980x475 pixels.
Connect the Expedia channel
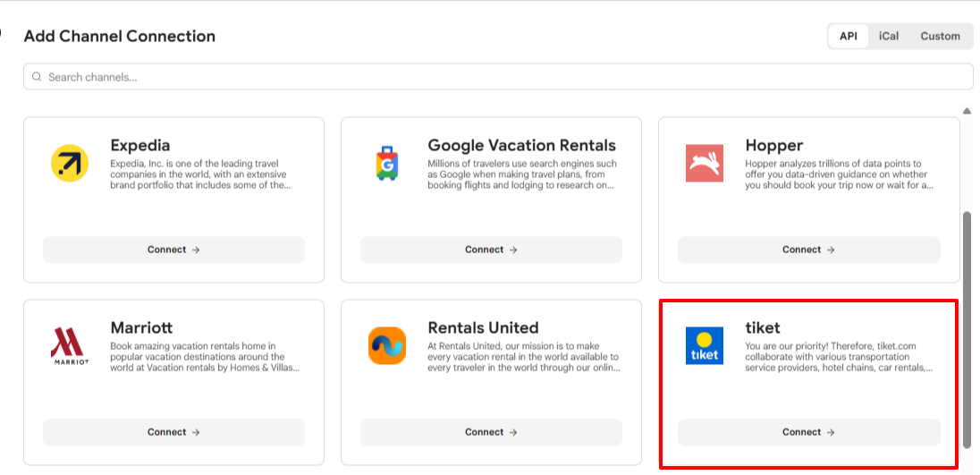[173, 250]
